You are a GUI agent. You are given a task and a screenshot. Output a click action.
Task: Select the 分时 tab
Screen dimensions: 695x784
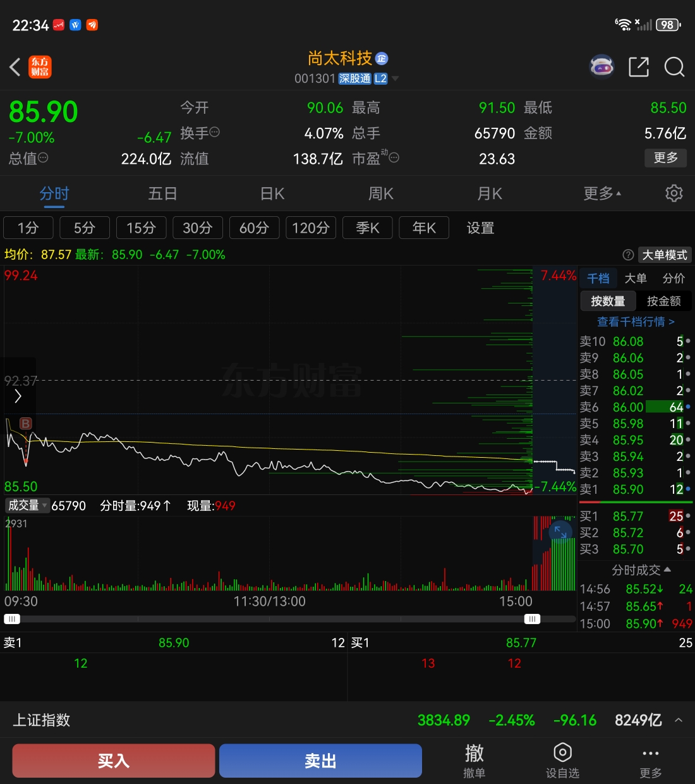54,193
